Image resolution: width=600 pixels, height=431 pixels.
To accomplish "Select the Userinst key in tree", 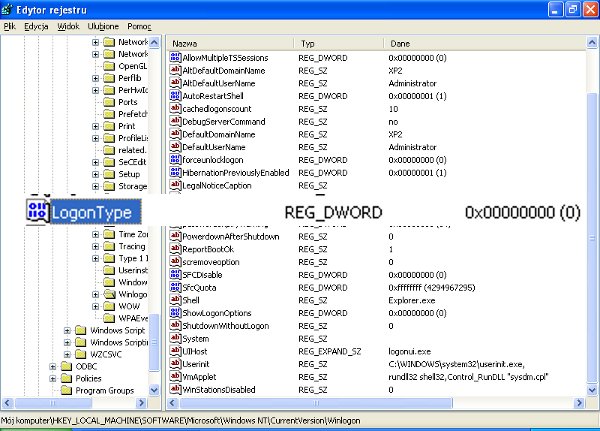I will (x=132, y=271).
